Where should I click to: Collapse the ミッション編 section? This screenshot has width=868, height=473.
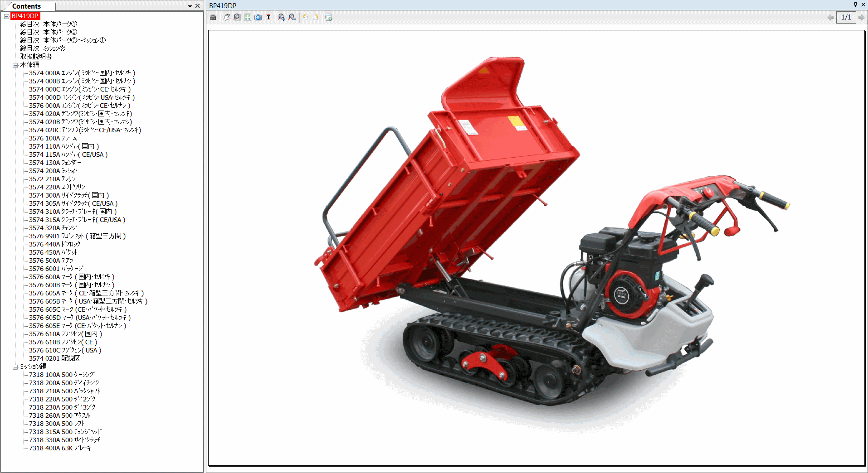15,367
